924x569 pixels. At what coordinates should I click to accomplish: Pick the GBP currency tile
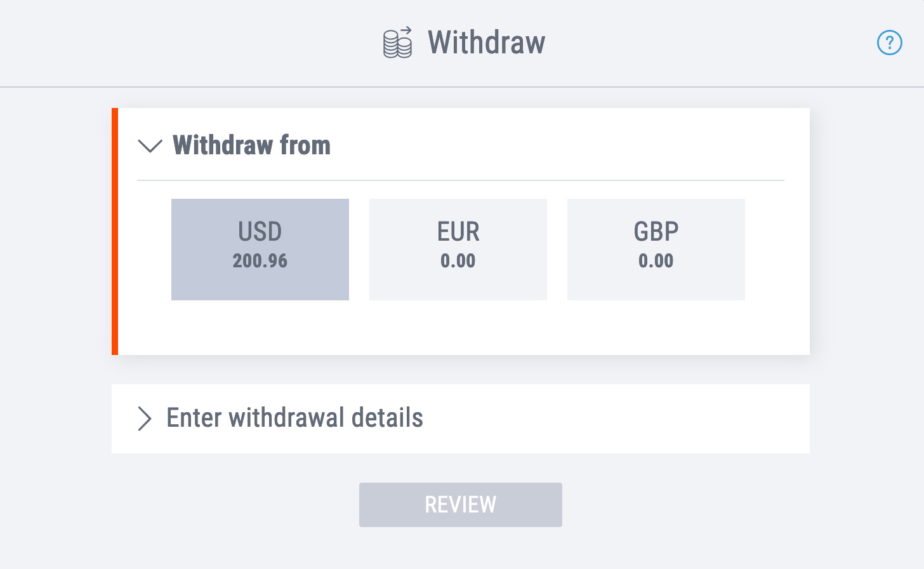(656, 250)
